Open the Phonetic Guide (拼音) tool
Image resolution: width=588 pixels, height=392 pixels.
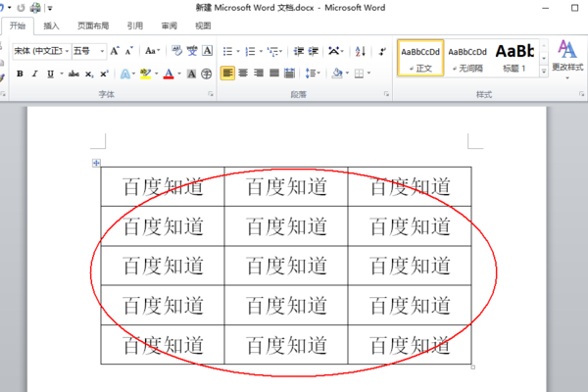(192, 51)
